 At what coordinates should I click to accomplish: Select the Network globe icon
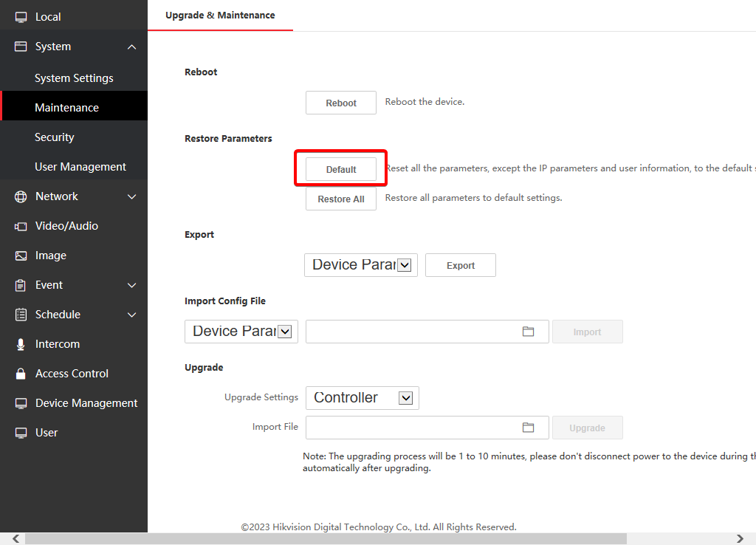click(x=20, y=196)
